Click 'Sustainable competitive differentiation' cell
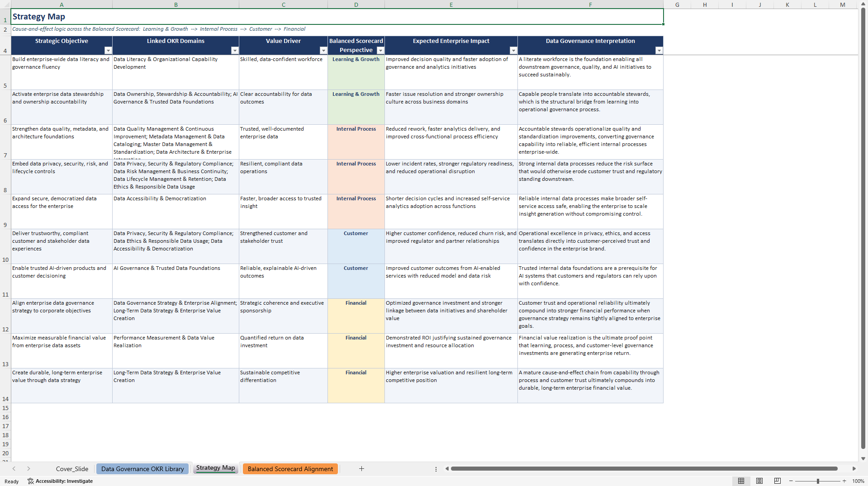This screenshot has height=486, width=868. click(283, 386)
